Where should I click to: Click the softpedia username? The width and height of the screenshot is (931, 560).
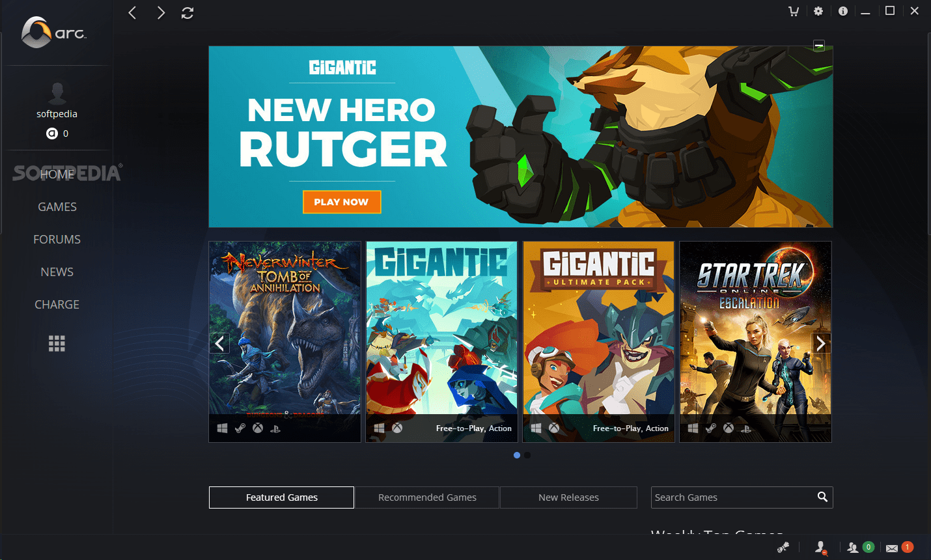tap(57, 114)
